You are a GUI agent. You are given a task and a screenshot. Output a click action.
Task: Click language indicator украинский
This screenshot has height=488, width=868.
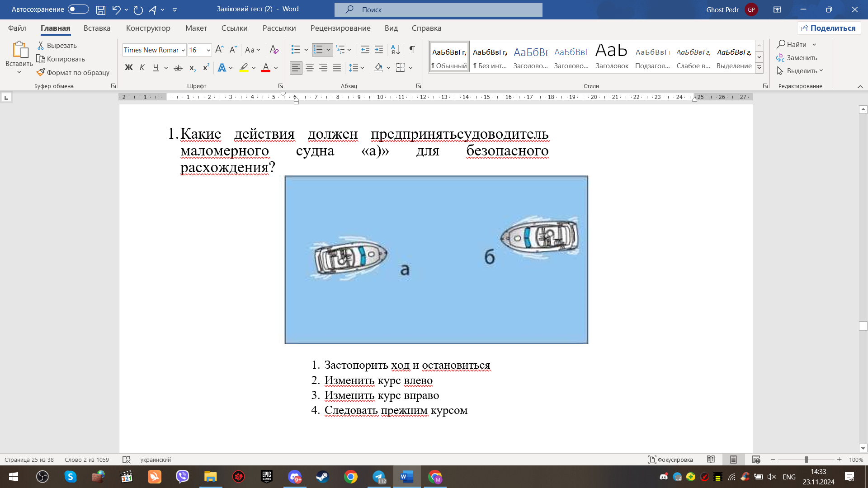[156, 460]
